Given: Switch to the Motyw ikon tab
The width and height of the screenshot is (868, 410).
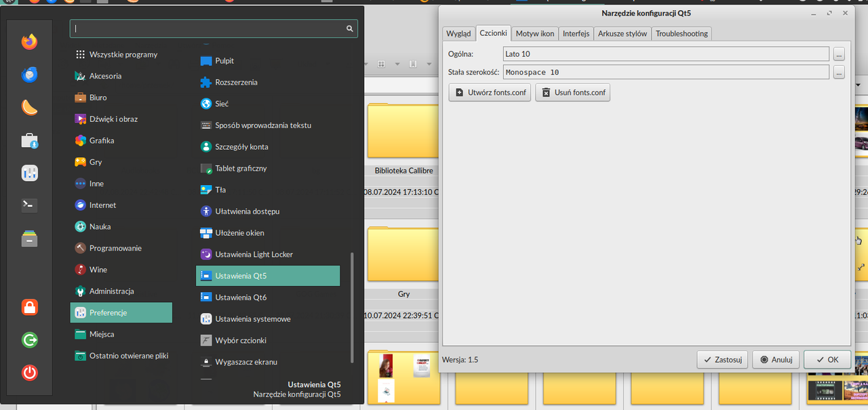Looking at the screenshot, I should (x=535, y=34).
